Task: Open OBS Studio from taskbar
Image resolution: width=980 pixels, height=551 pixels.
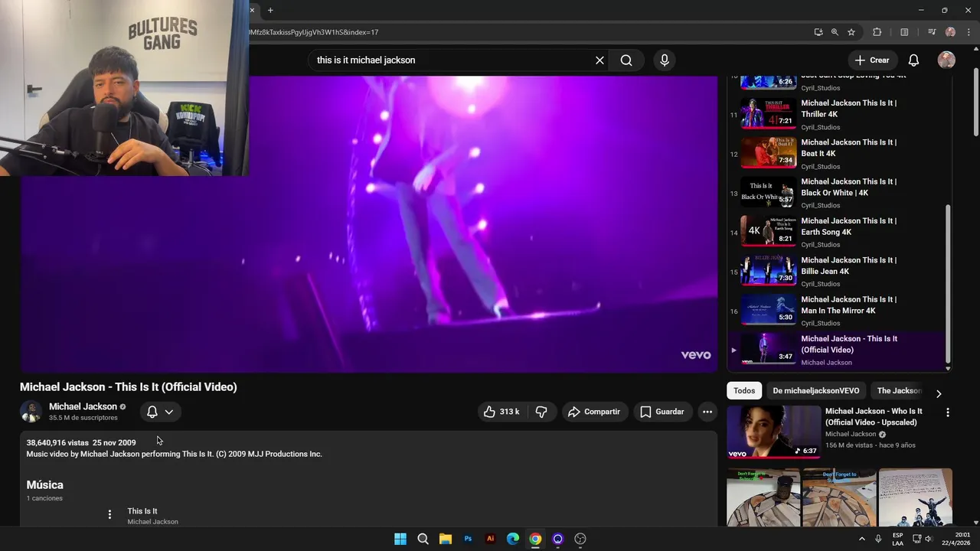Action: coord(580,539)
